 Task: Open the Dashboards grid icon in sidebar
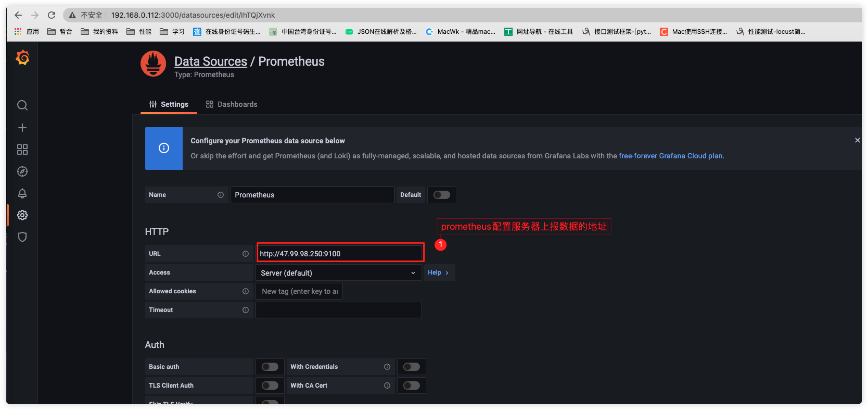[22, 150]
